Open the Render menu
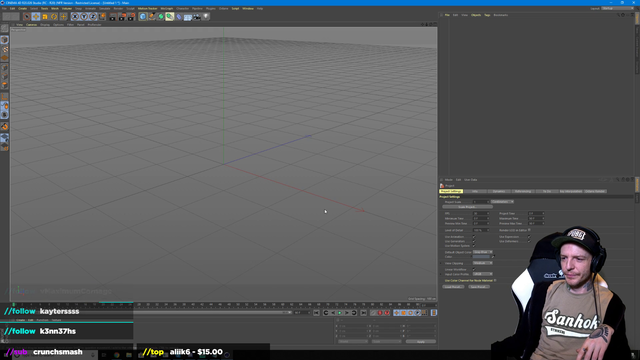This screenshot has width=640, height=360. 118,8
